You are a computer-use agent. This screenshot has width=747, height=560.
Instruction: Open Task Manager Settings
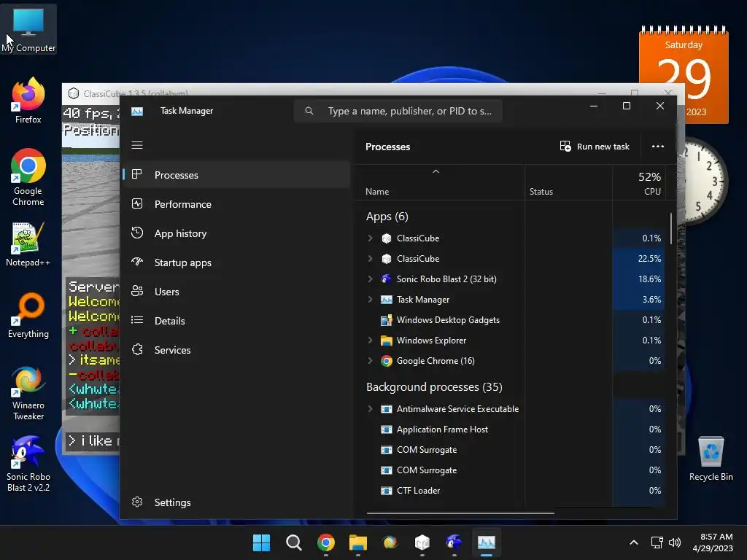pos(237,502)
